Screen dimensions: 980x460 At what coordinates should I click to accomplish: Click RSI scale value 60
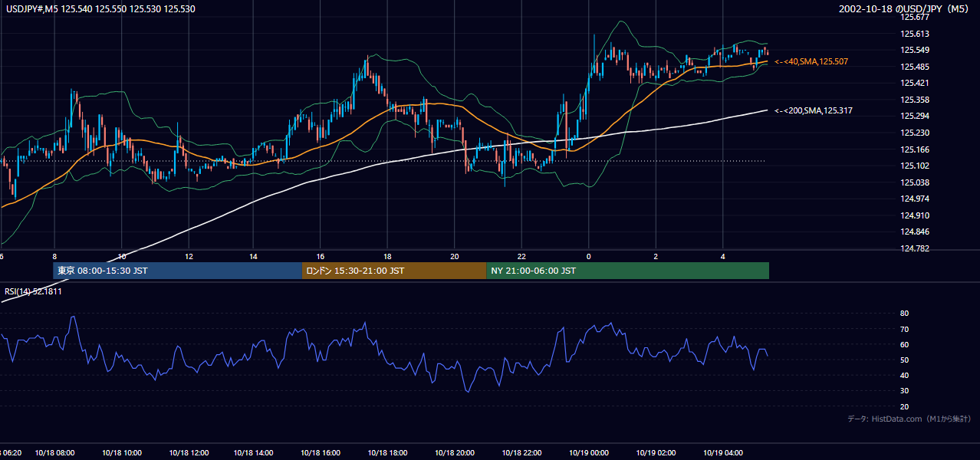point(905,344)
